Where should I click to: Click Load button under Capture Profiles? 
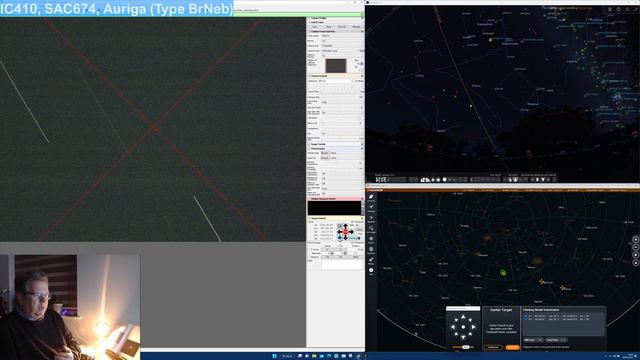[315, 27]
